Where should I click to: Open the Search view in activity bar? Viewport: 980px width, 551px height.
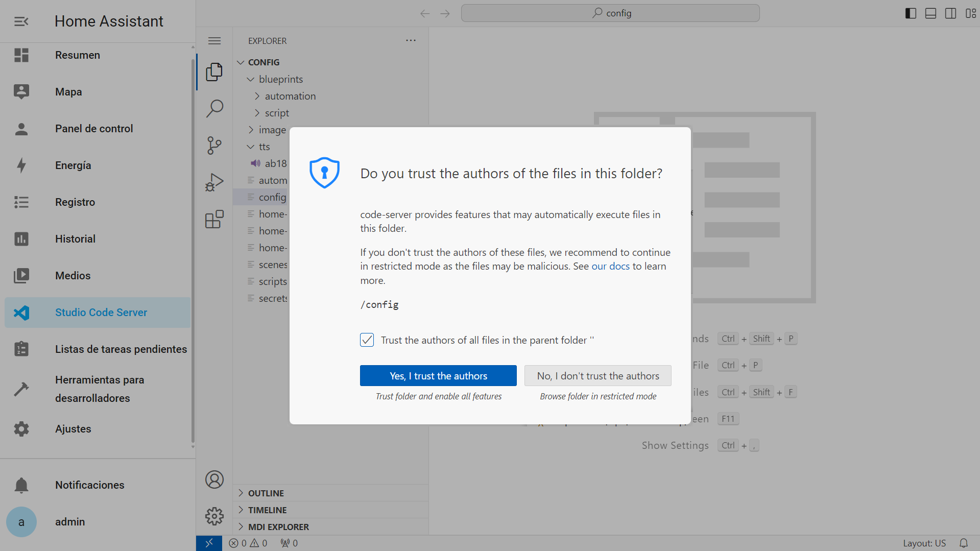[214, 108]
